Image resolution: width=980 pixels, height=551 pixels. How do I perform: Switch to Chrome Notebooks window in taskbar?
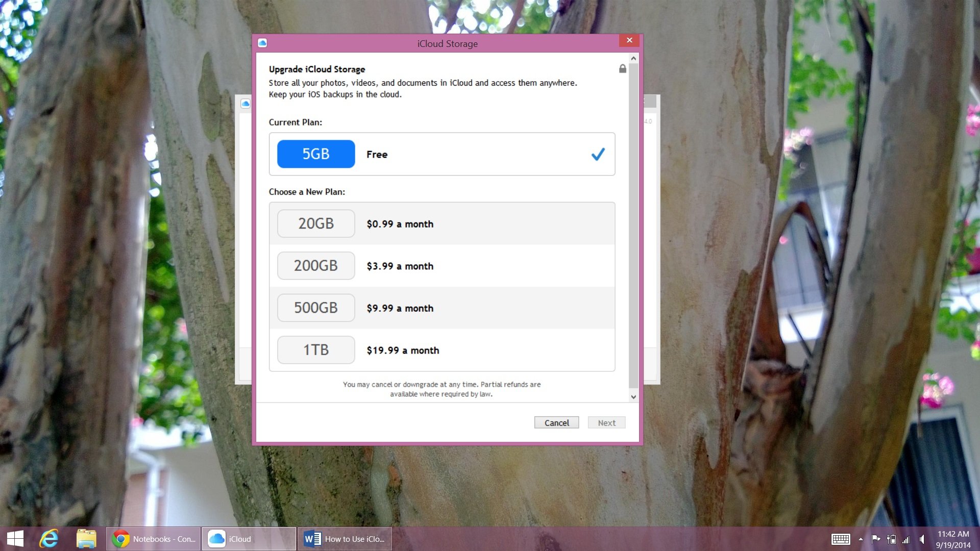coord(153,539)
